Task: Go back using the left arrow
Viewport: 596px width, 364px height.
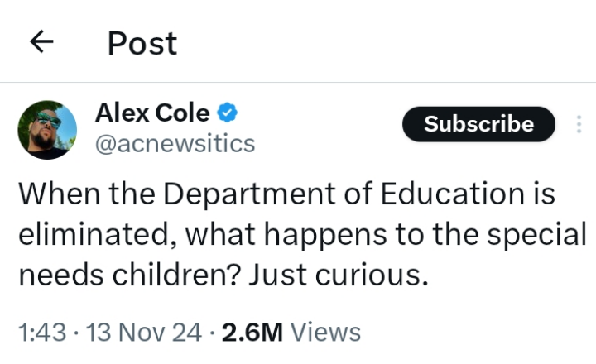Action: tap(41, 41)
